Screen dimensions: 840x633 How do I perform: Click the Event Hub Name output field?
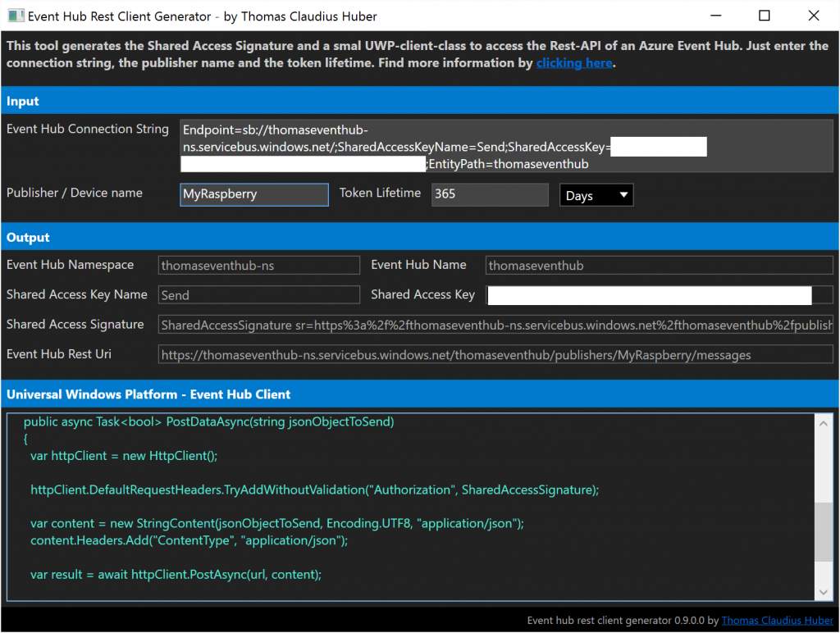coord(660,265)
